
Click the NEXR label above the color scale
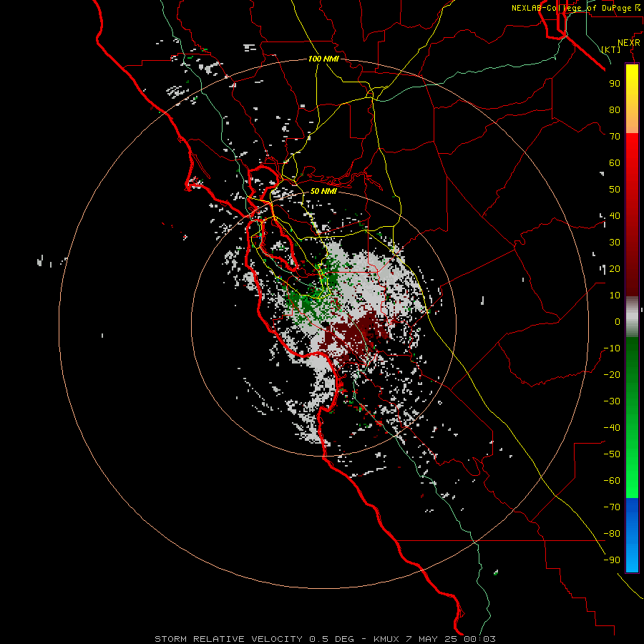629,43
